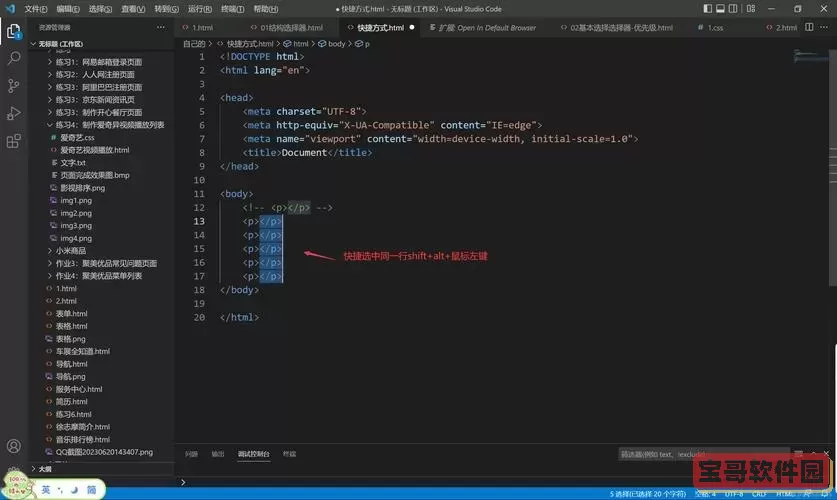Open 爱奇艺视频播放.html file

94,150
